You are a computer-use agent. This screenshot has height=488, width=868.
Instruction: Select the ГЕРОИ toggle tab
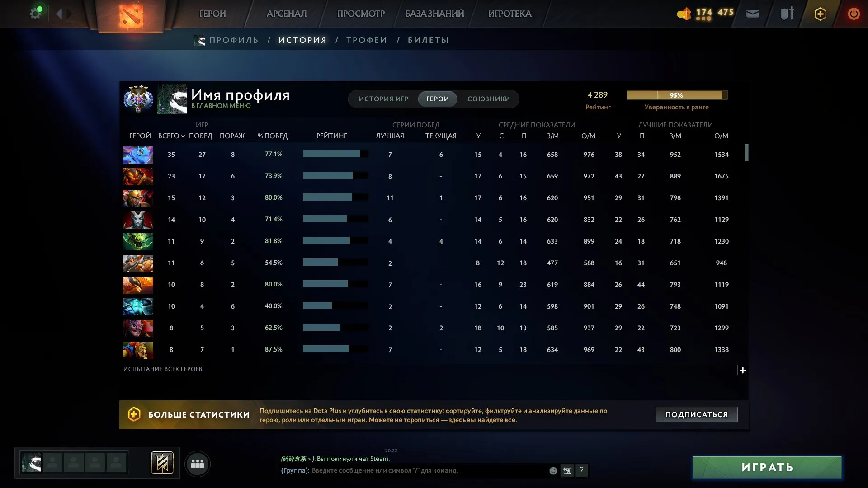click(438, 99)
